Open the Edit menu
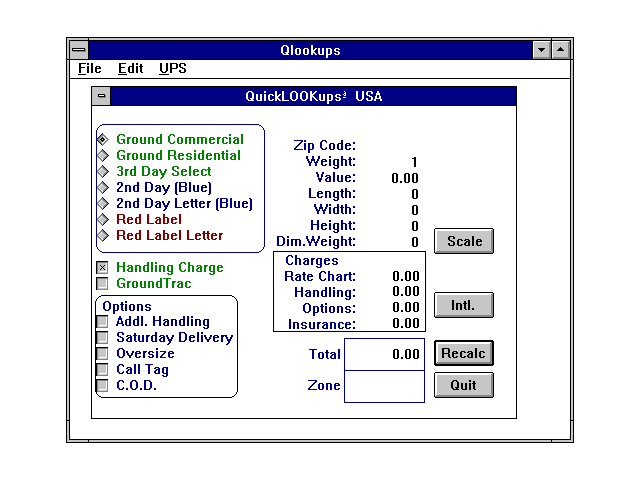 130,69
